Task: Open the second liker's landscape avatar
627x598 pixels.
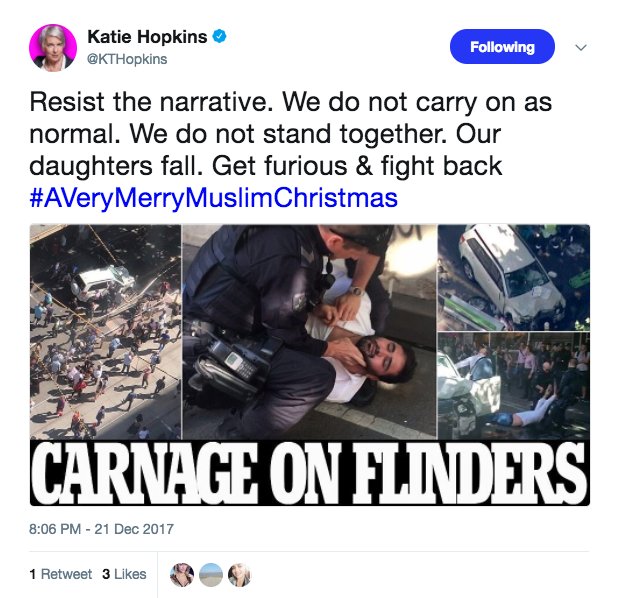Action: tap(211, 575)
